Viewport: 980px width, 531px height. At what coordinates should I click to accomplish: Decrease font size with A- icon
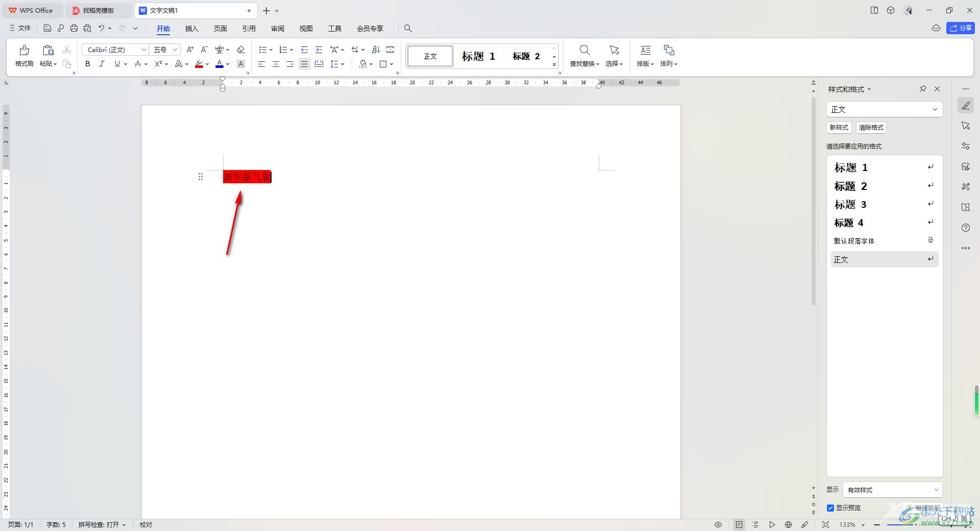204,50
